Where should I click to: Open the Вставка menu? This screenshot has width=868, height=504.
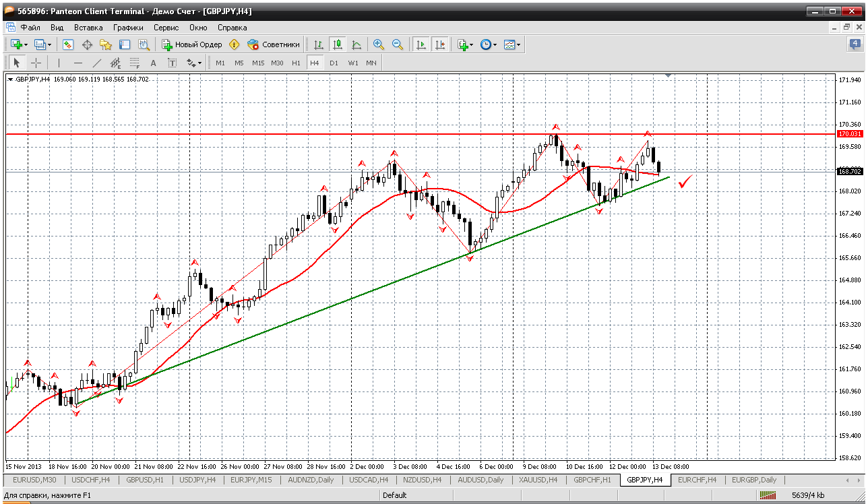[88, 28]
